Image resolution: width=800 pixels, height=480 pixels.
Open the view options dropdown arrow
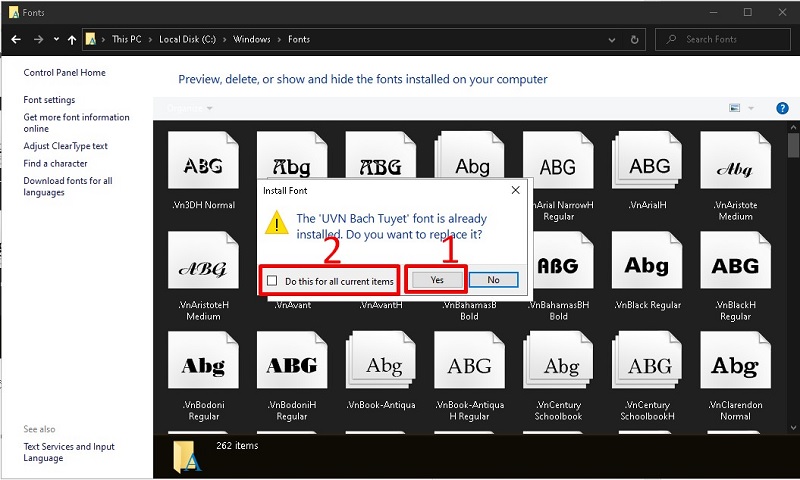[751, 108]
